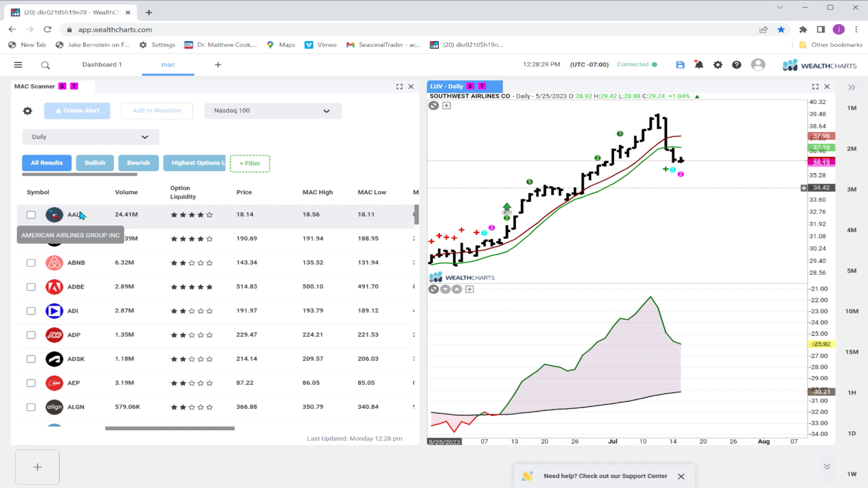Expand the bottom right double chevron
The height and width of the screenshot is (488, 868).
click(827, 467)
